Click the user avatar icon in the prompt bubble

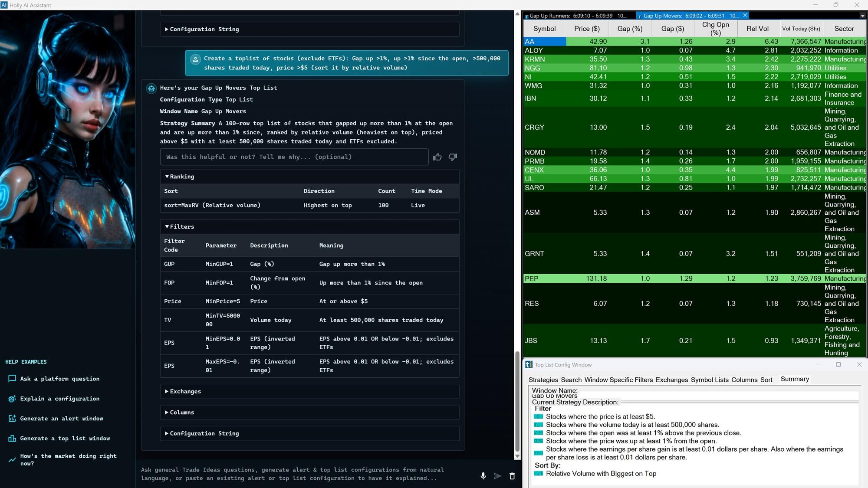(x=195, y=59)
